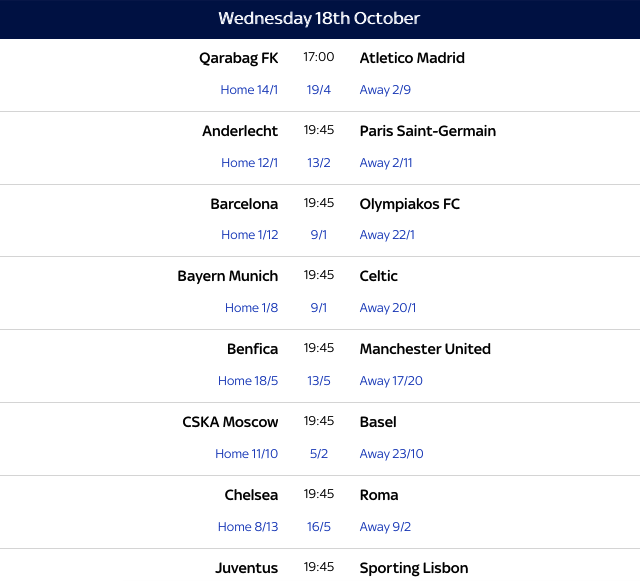The width and height of the screenshot is (640, 581).
Task: Pick CSKA Moscow Home 11/10 odds
Action: [x=246, y=454]
